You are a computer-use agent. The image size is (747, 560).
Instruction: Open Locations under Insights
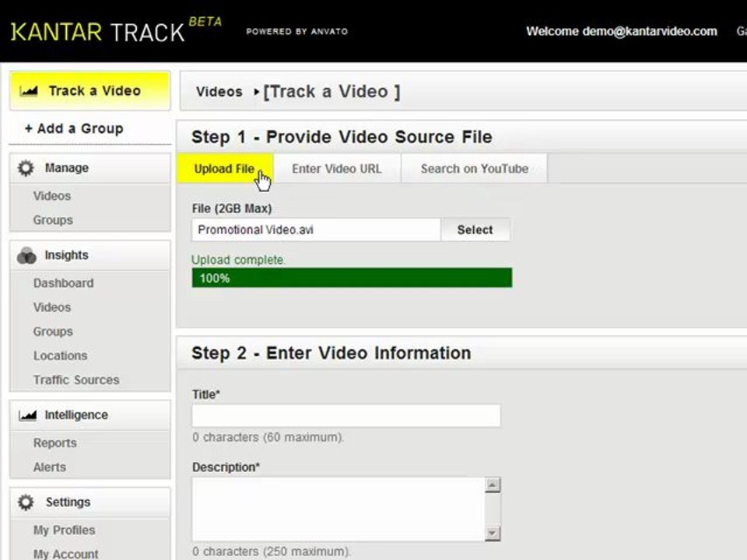pyautogui.click(x=60, y=355)
